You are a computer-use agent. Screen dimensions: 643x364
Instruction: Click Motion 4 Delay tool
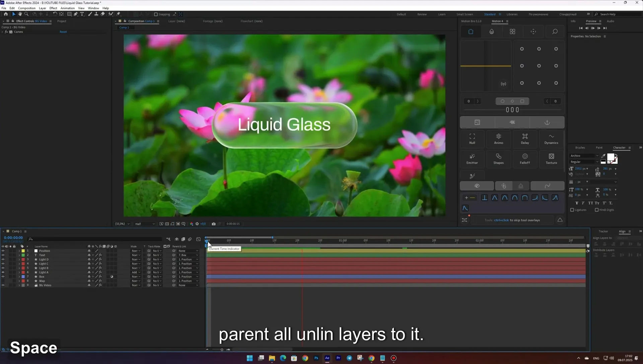pos(525,139)
